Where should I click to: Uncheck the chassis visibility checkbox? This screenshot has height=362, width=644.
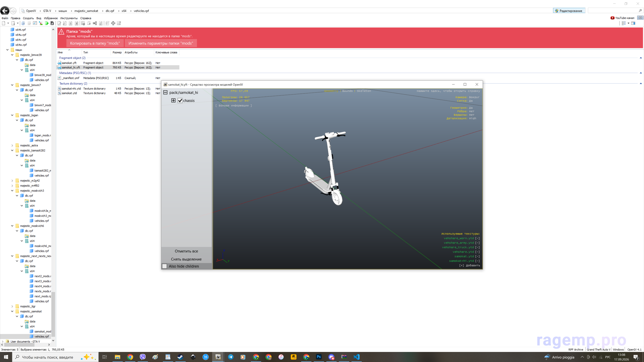[x=180, y=100]
